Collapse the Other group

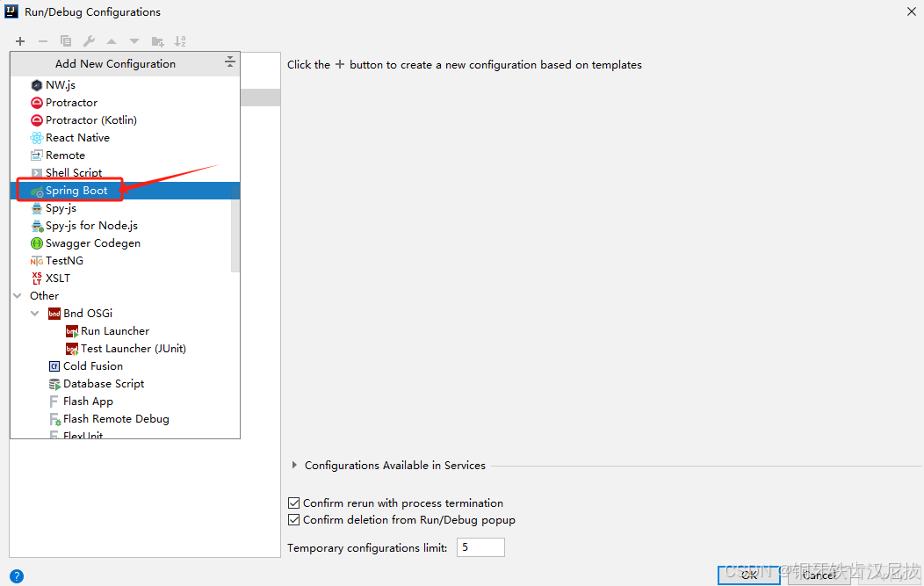pyautogui.click(x=18, y=296)
